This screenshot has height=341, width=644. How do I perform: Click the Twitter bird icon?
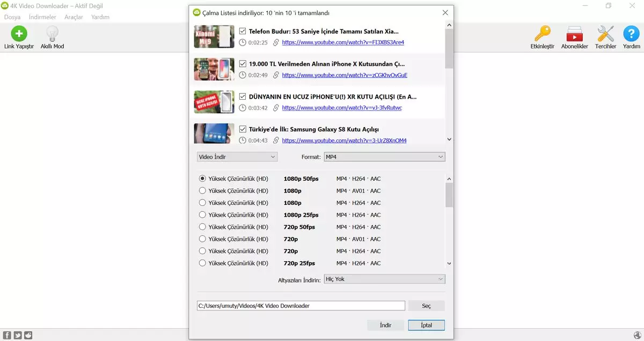(17, 335)
